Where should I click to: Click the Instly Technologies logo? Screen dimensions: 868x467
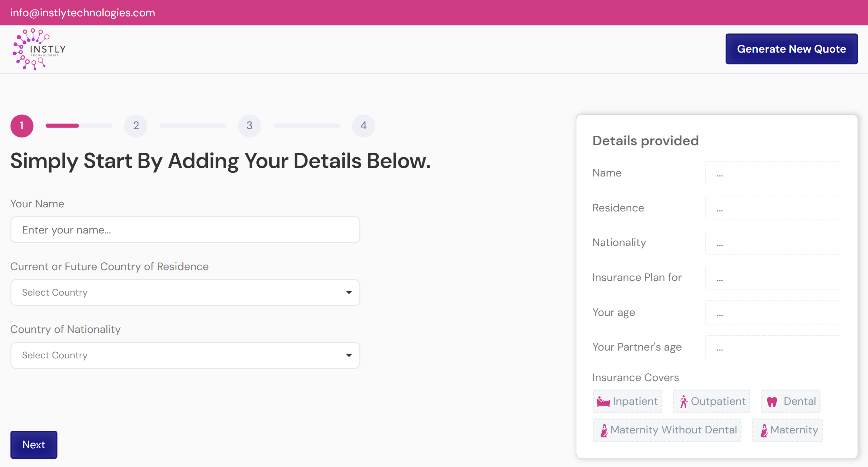(39, 50)
